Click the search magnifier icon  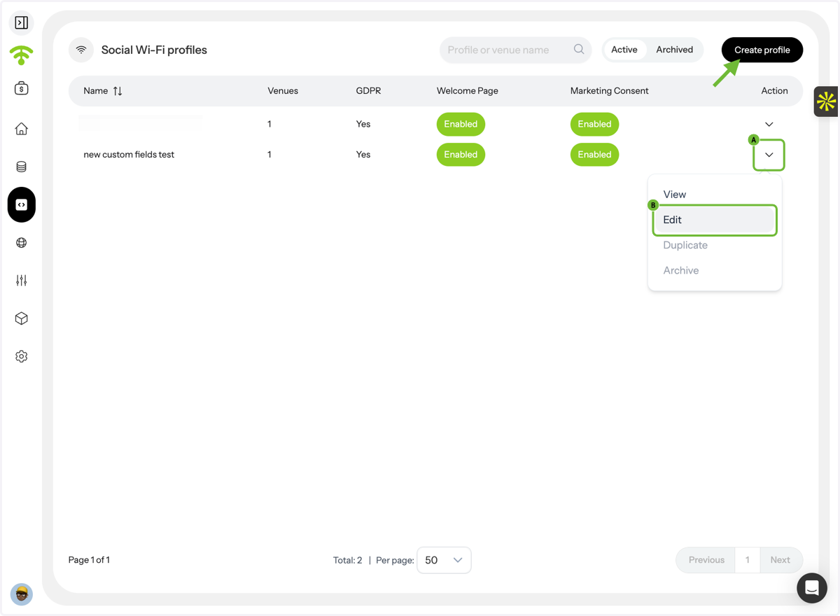coord(579,50)
